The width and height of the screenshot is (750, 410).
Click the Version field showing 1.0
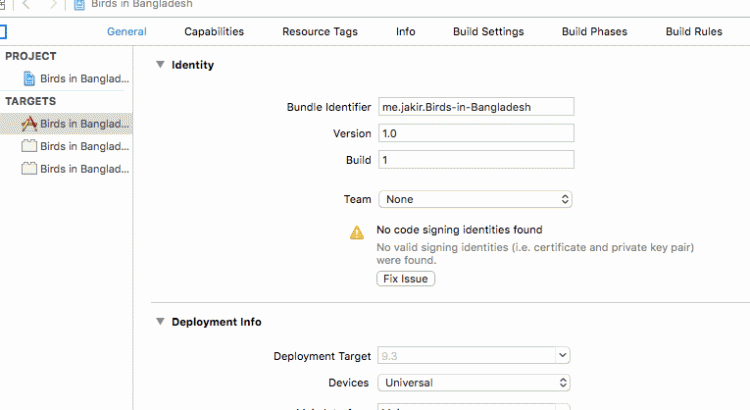[474, 133]
